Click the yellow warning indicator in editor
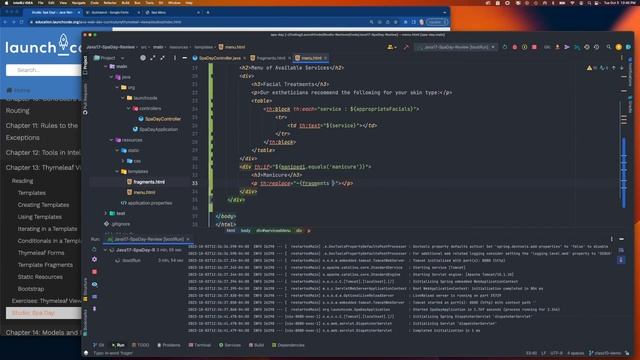Screen dimensions: 640x360 click(x=589, y=68)
